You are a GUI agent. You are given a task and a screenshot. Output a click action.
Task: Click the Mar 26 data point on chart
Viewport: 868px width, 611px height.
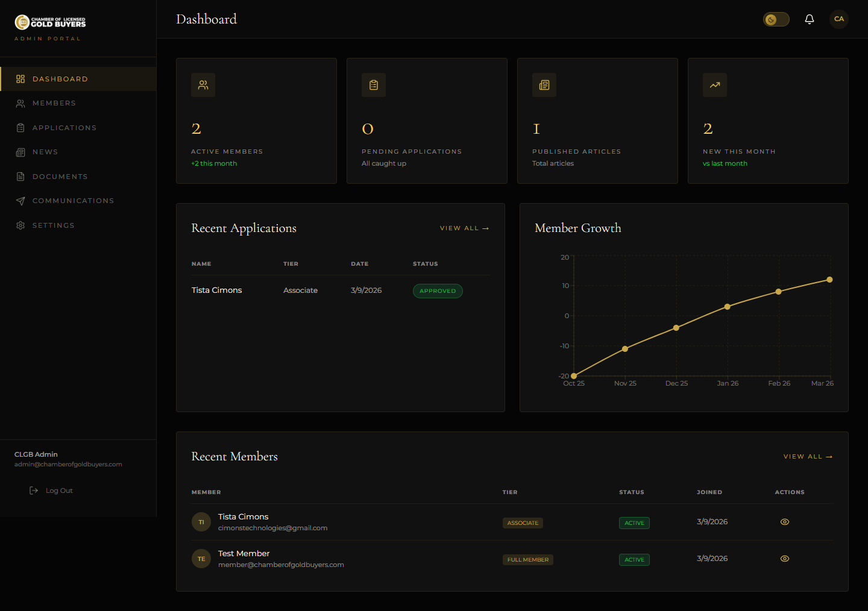(829, 280)
